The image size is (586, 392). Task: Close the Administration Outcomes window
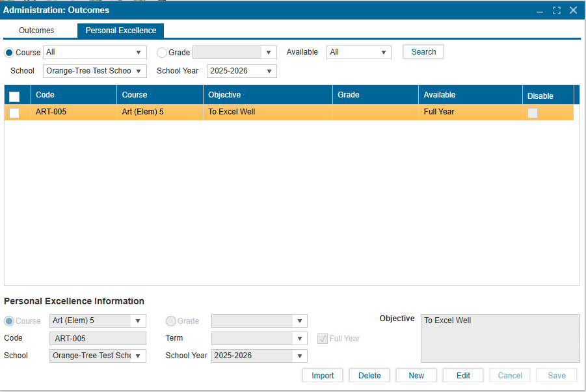click(x=573, y=10)
